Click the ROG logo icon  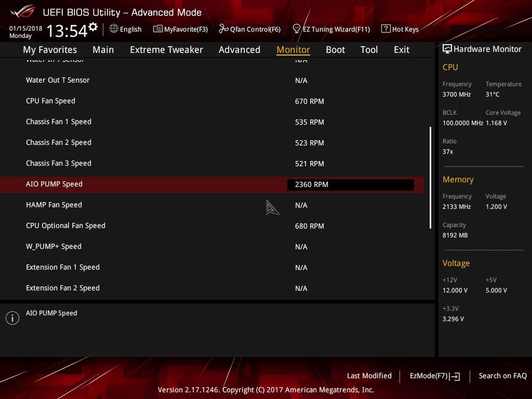coord(22,12)
